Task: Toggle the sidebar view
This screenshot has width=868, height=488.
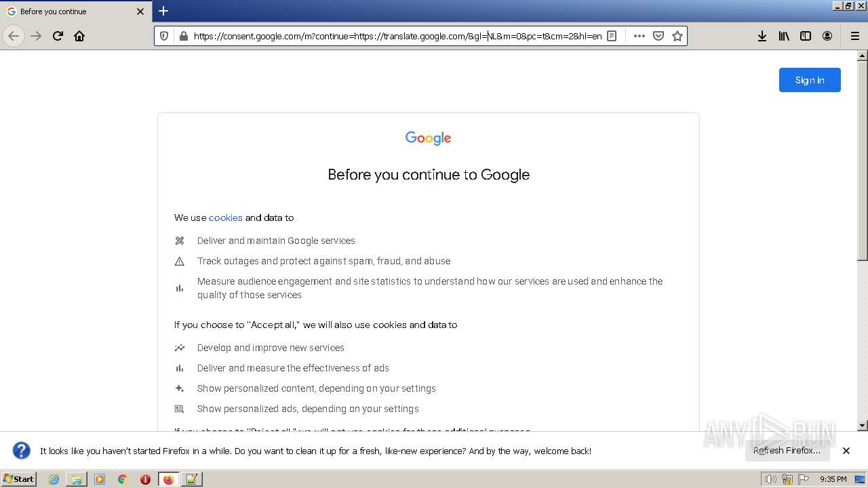Action: point(806,36)
